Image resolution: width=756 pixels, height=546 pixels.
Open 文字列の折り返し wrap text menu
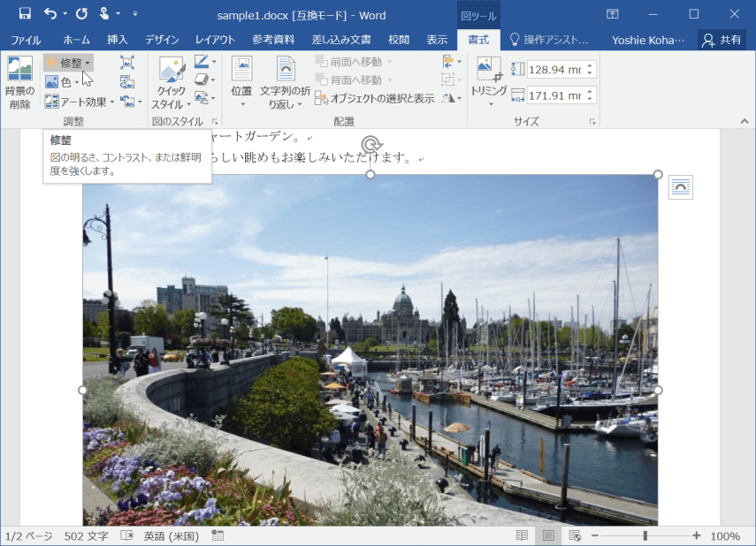click(285, 83)
